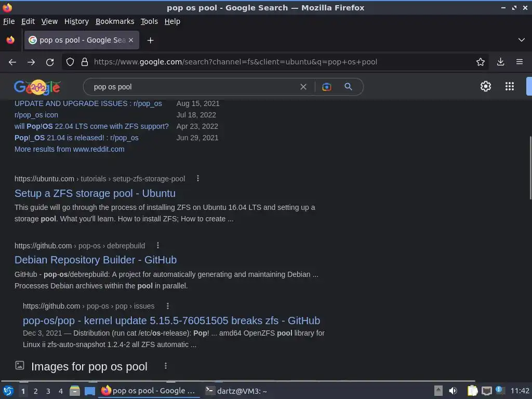Viewport: 532px width, 399px height.
Task: Open the 'r/pop_os icon' link
Action: click(36, 115)
